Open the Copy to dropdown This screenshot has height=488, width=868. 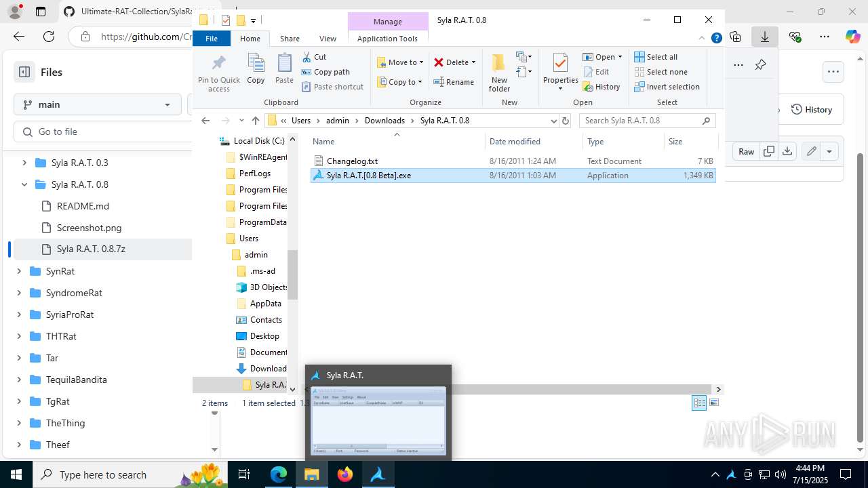[400, 82]
